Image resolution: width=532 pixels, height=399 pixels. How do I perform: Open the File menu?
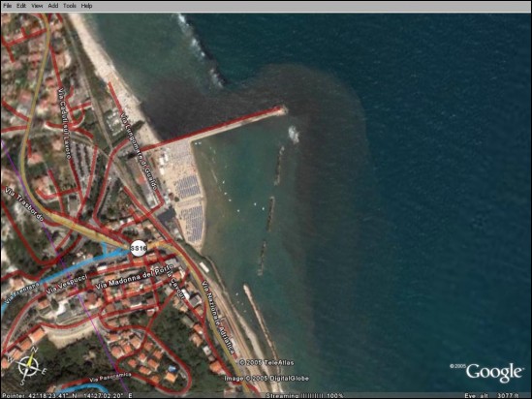pyautogui.click(x=7, y=6)
